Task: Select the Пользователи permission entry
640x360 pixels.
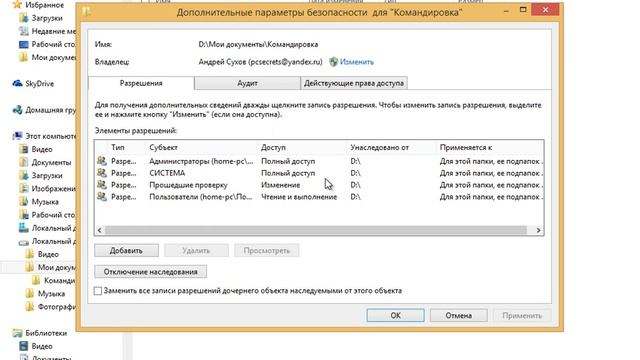Action: tap(319, 197)
